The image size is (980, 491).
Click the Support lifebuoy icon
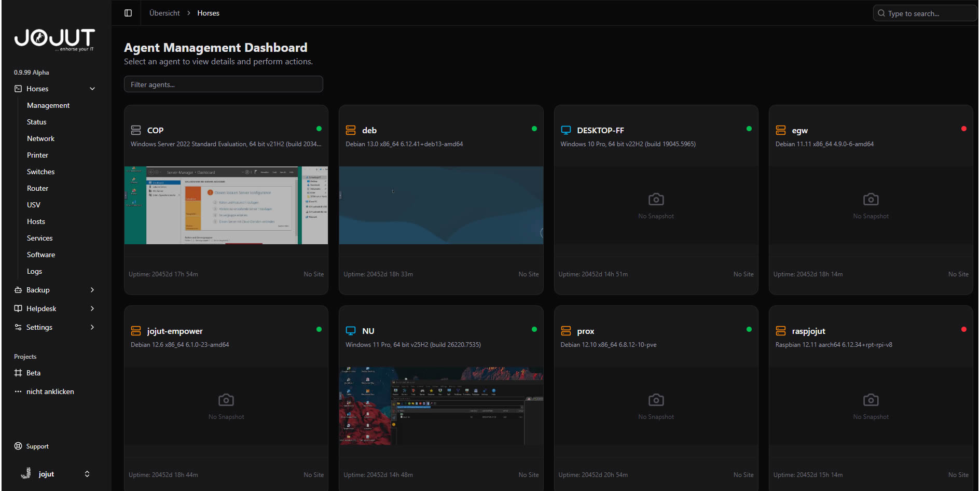[18, 446]
